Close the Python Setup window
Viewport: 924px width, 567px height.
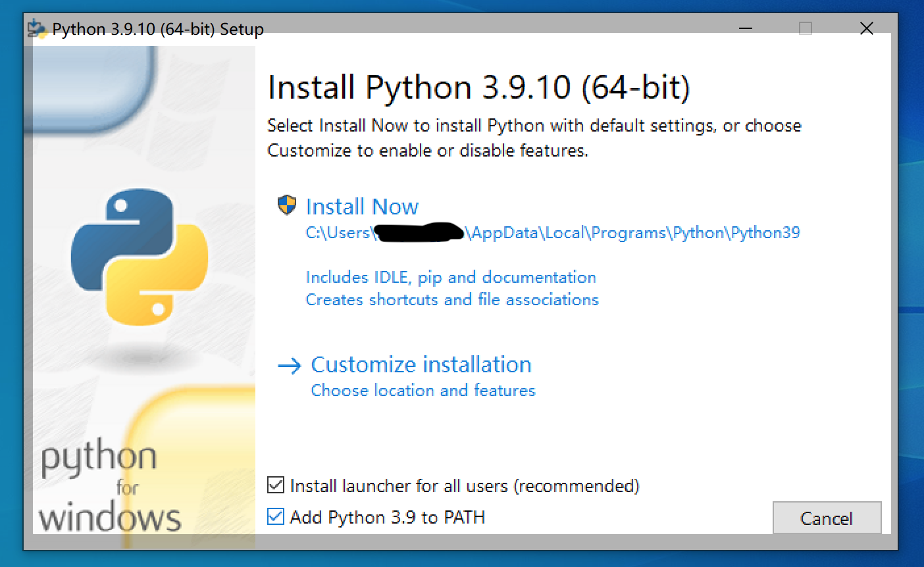point(867,29)
